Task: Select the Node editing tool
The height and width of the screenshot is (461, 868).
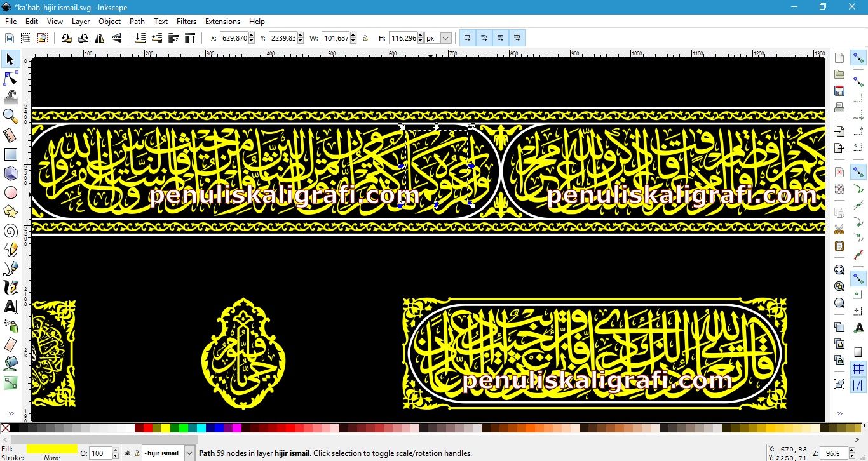Action: point(10,78)
